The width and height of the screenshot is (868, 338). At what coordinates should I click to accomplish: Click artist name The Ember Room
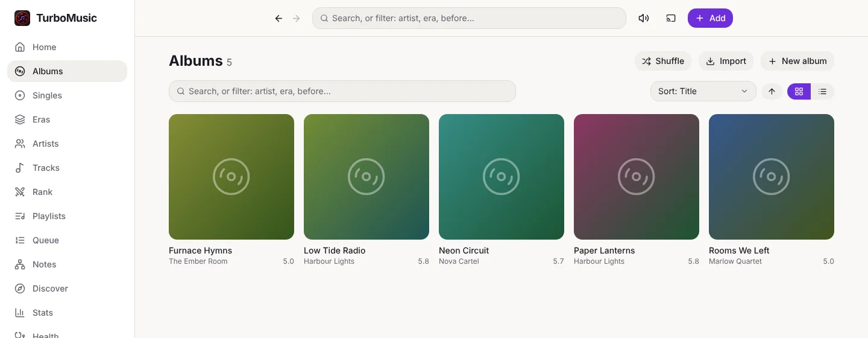198,261
